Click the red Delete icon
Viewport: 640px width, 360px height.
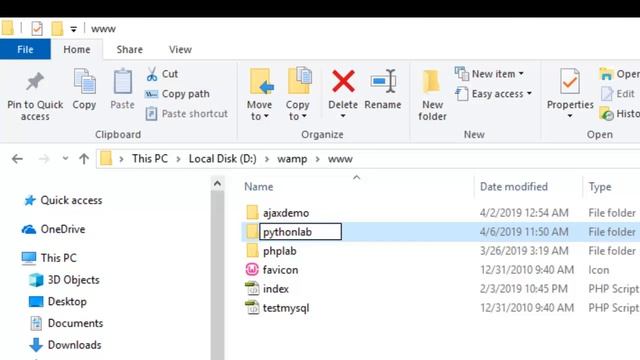(343, 81)
